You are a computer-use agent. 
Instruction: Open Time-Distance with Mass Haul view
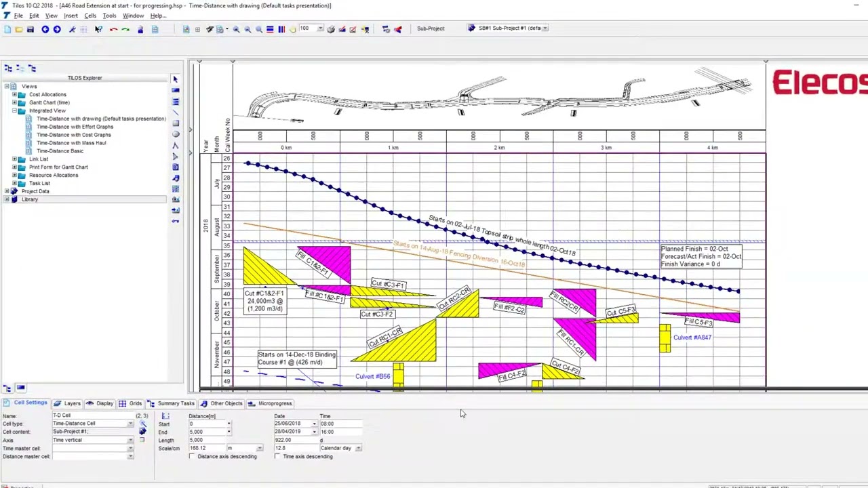click(x=71, y=143)
